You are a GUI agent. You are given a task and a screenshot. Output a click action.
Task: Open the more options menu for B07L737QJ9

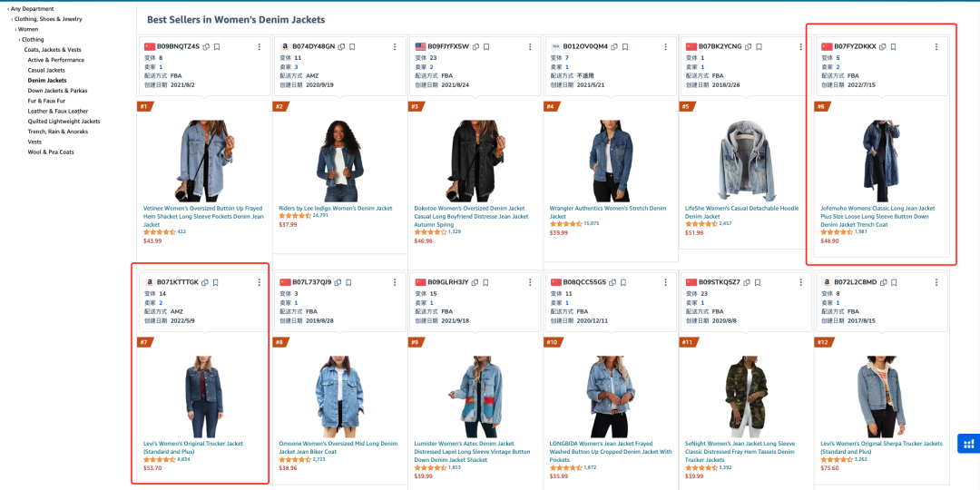(x=394, y=282)
